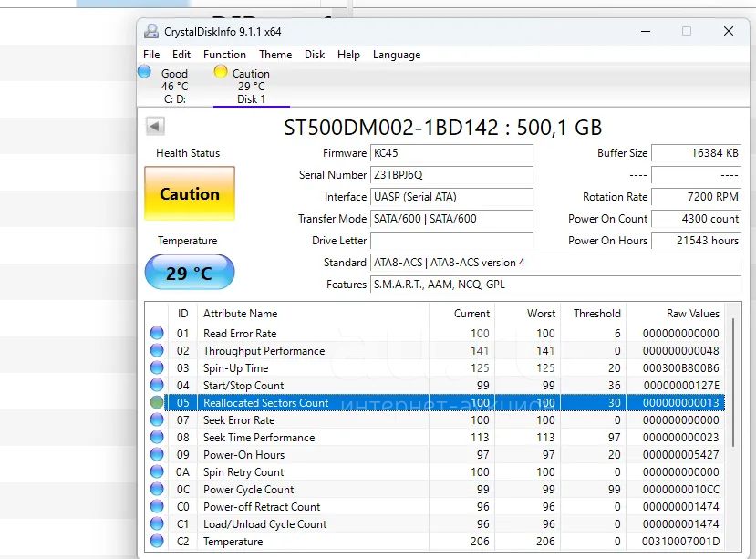756x559 pixels.
Task: Click the status orb for Read Error Rate
Action: point(157,333)
